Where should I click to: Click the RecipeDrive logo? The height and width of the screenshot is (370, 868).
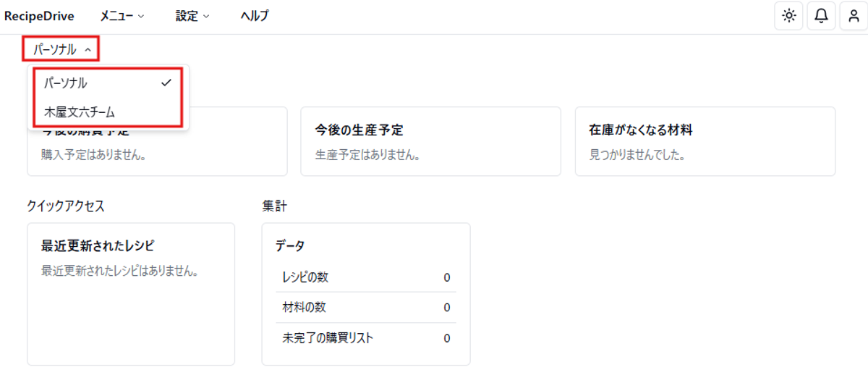(39, 16)
